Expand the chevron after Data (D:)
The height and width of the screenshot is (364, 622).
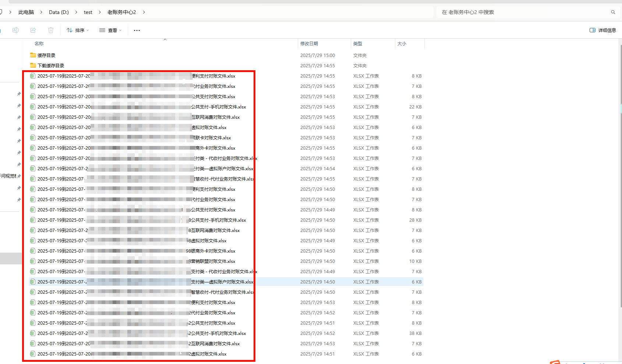coord(76,12)
